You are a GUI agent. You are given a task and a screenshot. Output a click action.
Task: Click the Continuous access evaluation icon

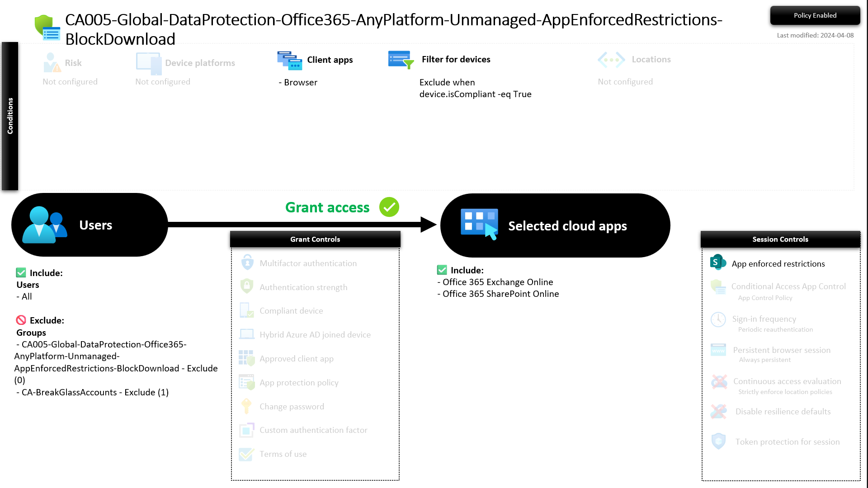click(x=719, y=382)
